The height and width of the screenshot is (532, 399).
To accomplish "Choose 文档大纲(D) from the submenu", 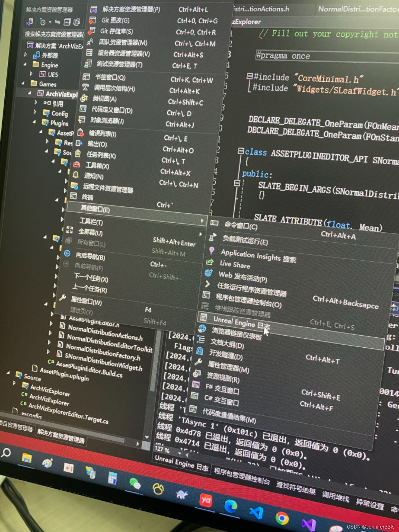I will 227,343.
